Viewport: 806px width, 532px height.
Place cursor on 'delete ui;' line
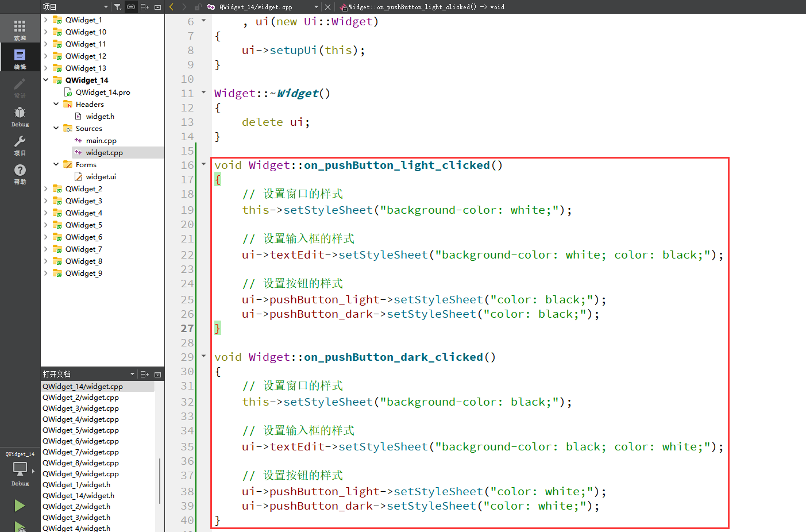click(276, 122)
